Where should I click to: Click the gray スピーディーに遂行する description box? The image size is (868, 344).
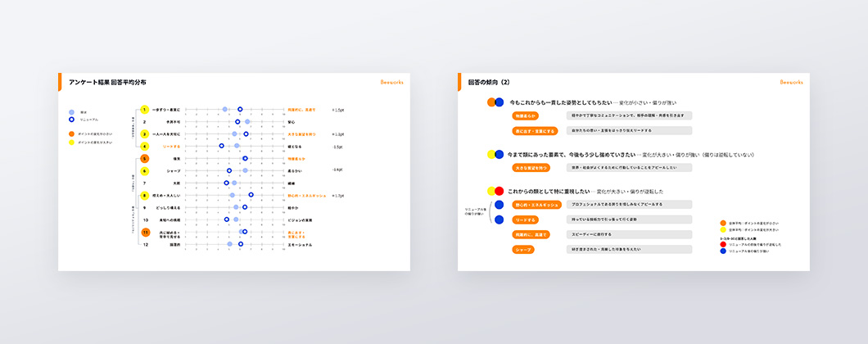(x=629, y=234)
